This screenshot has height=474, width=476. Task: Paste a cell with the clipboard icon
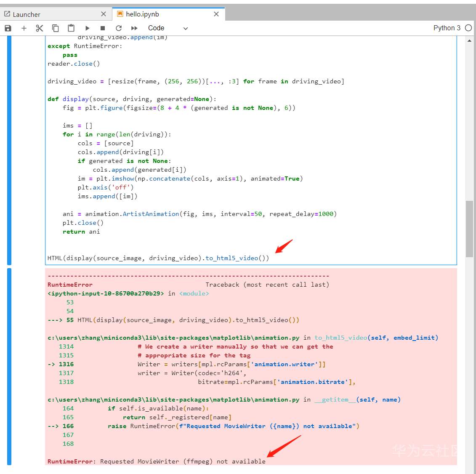(x=71, y=28)
